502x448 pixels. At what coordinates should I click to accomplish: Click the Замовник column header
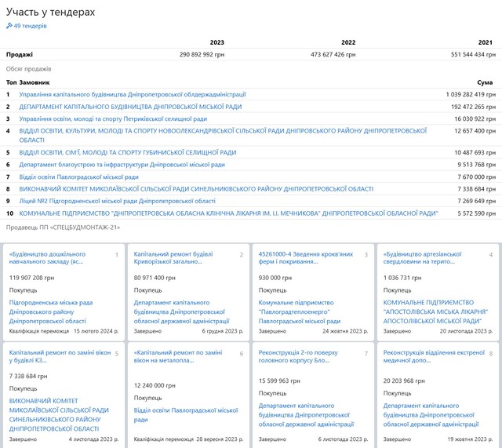(x=35, y=82)
